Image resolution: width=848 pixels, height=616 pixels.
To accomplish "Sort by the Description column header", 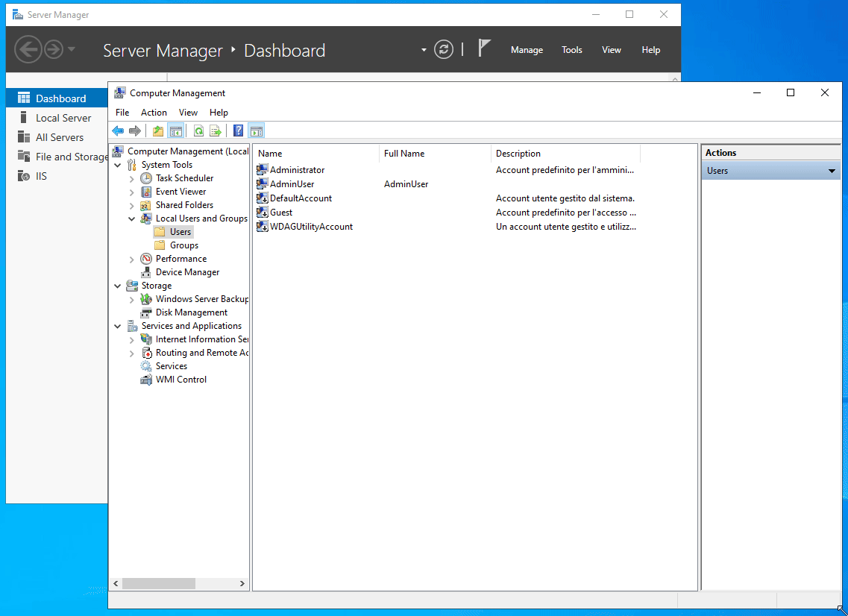I will 565,154.
